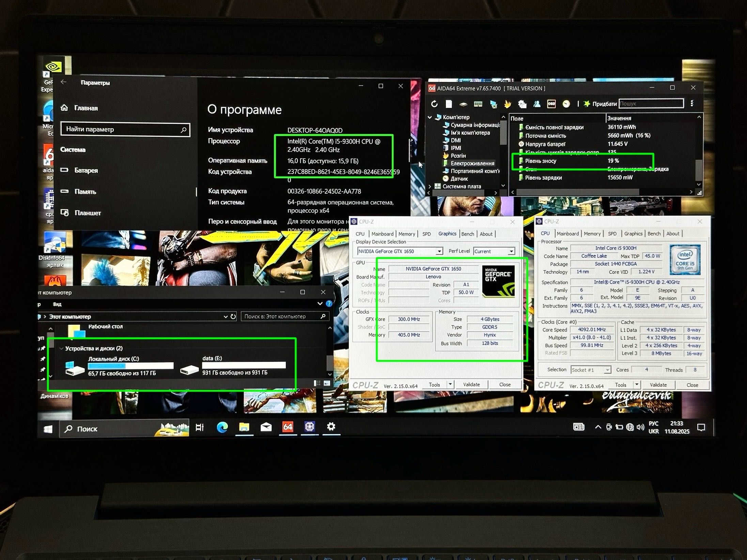Open SPD tab in Intel Core CPU-Z window
The height and width of the screenshot is (560, 747).
point(612,234)
